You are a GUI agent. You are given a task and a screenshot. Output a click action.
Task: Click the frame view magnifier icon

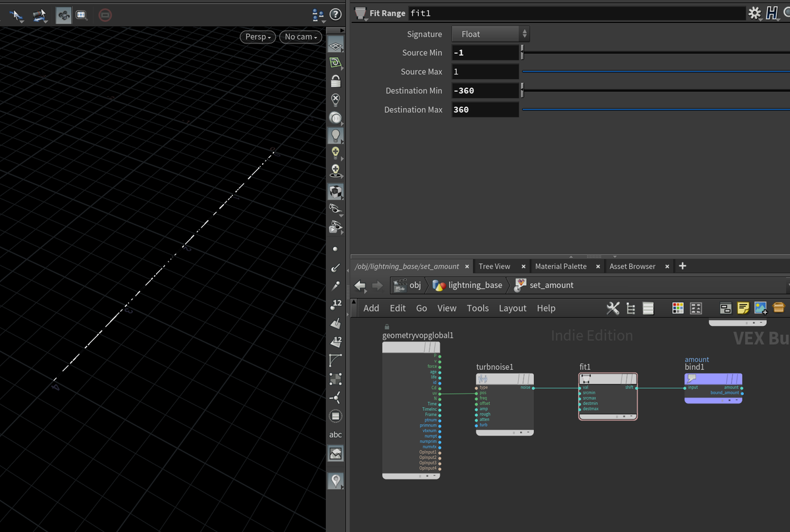click(x=82, y=14)
